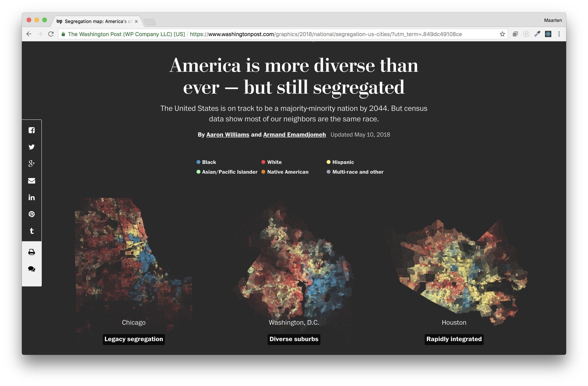Reload the page
The height and width of the screenshot is (386, 588).
(x=51, y=34)
